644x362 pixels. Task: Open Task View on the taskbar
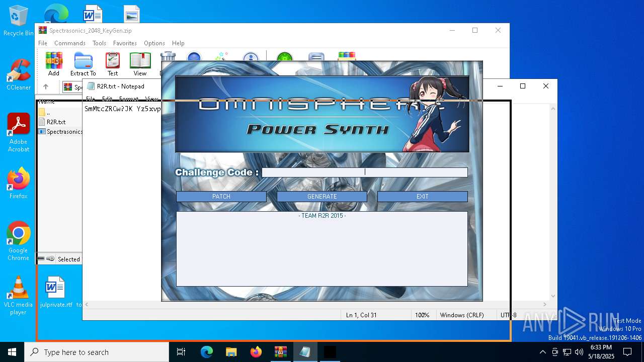(x=181, y=352)
